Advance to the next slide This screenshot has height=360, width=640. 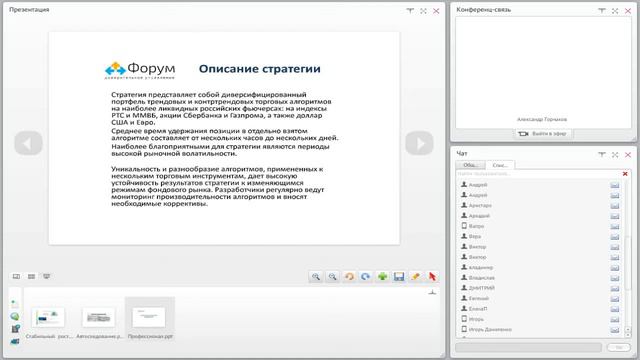tap(419, 143)
